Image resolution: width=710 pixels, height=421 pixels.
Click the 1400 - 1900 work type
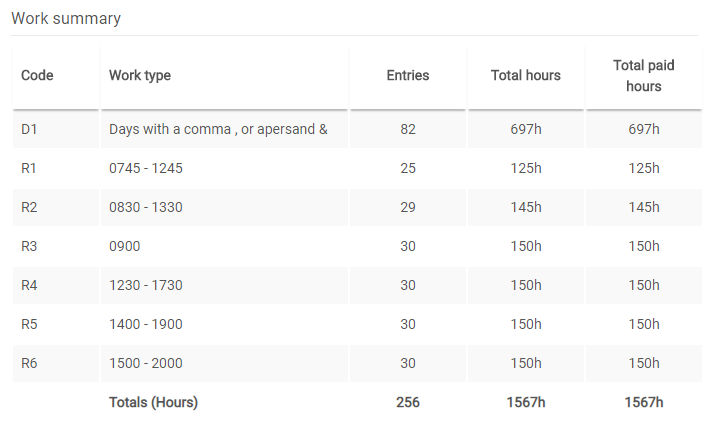(146, 324)
